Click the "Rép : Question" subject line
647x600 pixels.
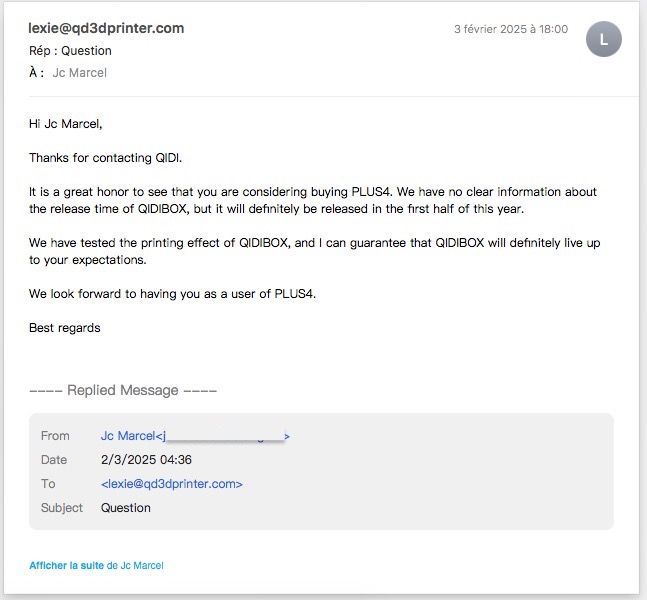click(x=70, y=51)
